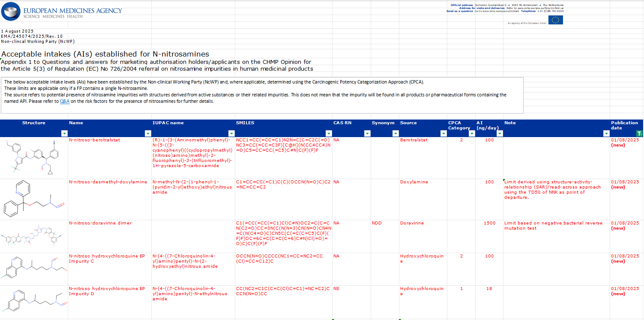The width and height of the screenshot is (644, 320).
Task: Click the N-nitroso hydroxychloroquine EP Impurity D cell
Action: (x=110, y=302)
